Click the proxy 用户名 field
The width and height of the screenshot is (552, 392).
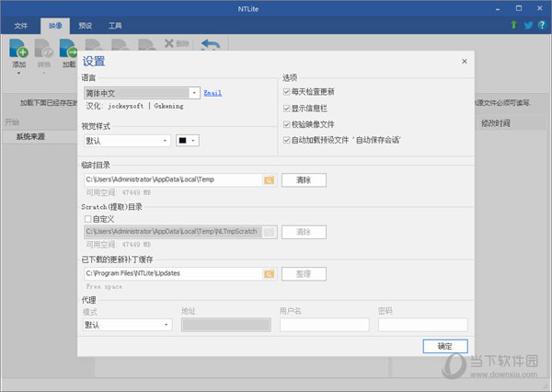click(324, 325)
